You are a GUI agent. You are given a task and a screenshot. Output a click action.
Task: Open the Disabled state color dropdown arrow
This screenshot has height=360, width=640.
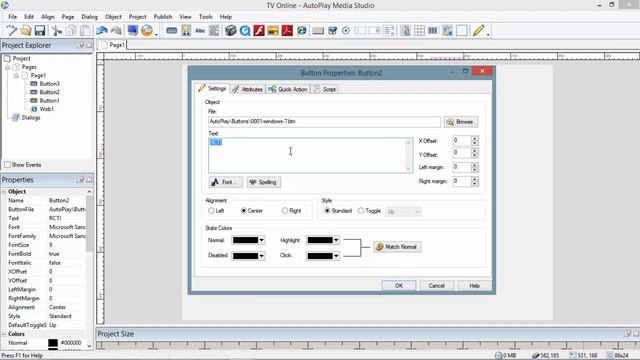point(262,256)
